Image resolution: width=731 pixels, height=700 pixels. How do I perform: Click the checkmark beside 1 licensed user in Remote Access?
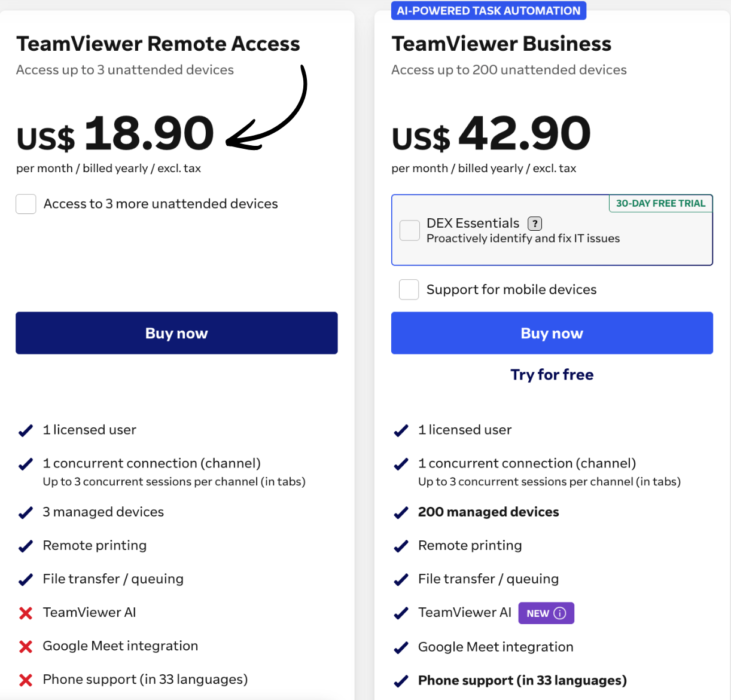[25, 430]
